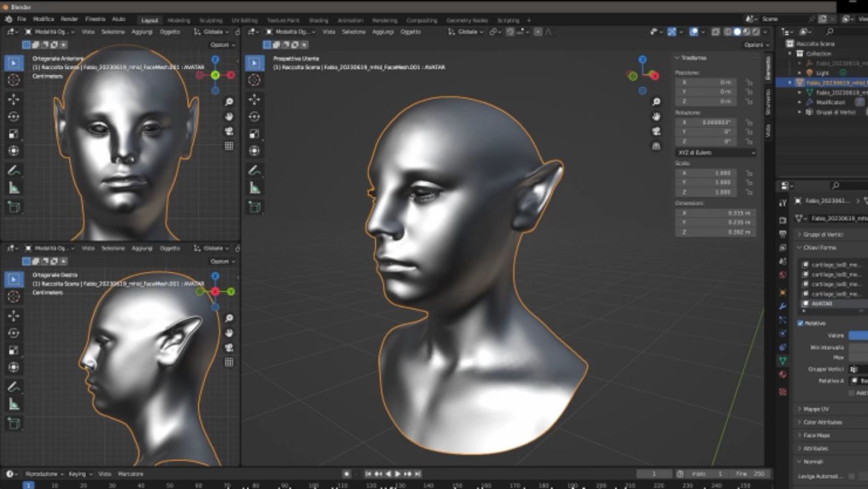Viewport: 868px width, 489px height.
Task: Open the Opzioni button in main viewport
Action: click(754, 45)
